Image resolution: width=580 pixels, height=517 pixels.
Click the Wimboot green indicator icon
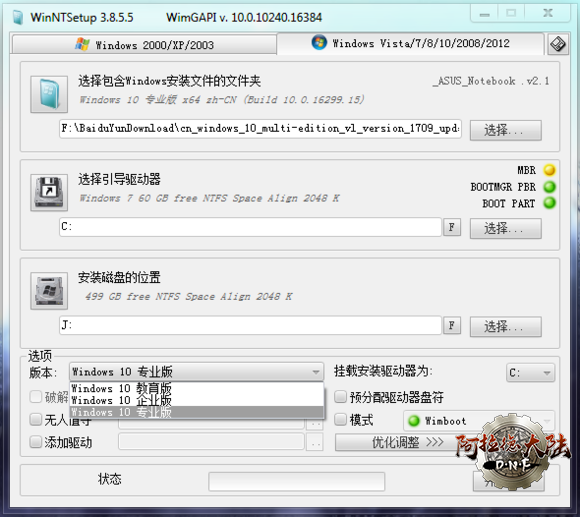(x=414, y=420)
